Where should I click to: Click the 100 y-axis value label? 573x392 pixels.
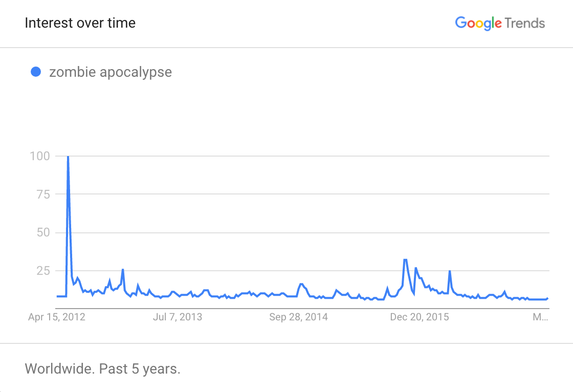(x=39, y=156)
